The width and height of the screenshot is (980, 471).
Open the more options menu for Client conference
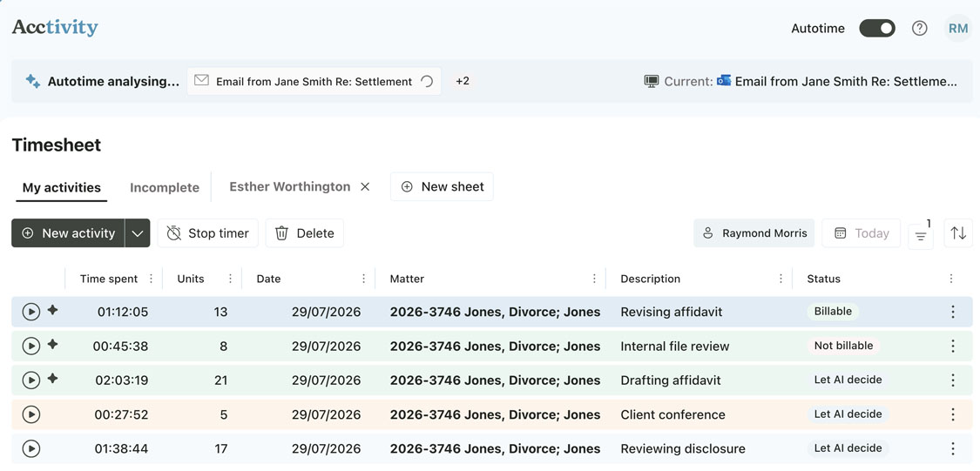[x=952, y=414]
